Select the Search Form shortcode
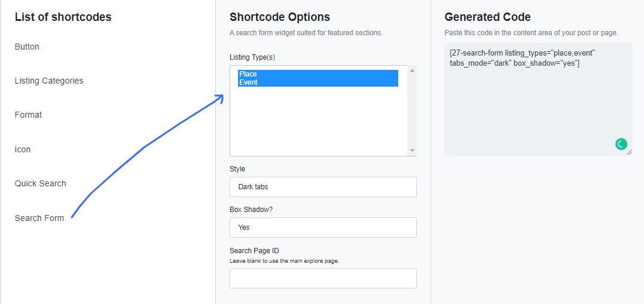Image resolution: width=644 pixels, height=304 pixels. click(x=39, y=218)
